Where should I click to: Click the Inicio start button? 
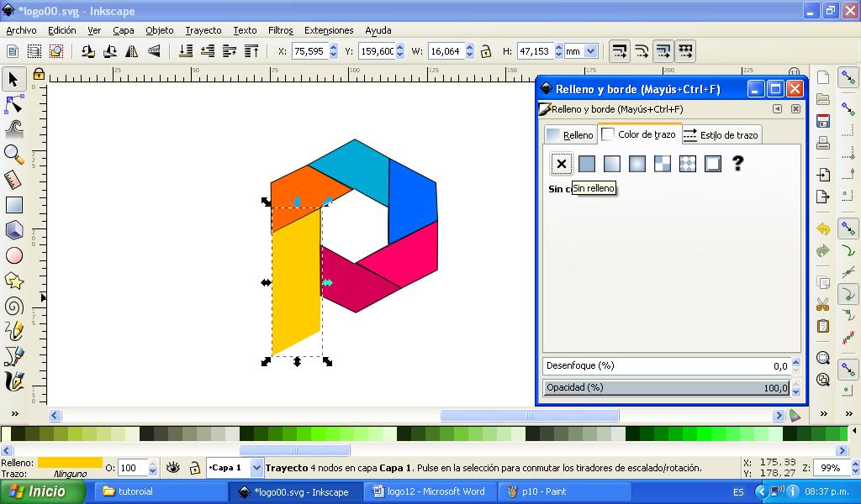pos(43,491)
